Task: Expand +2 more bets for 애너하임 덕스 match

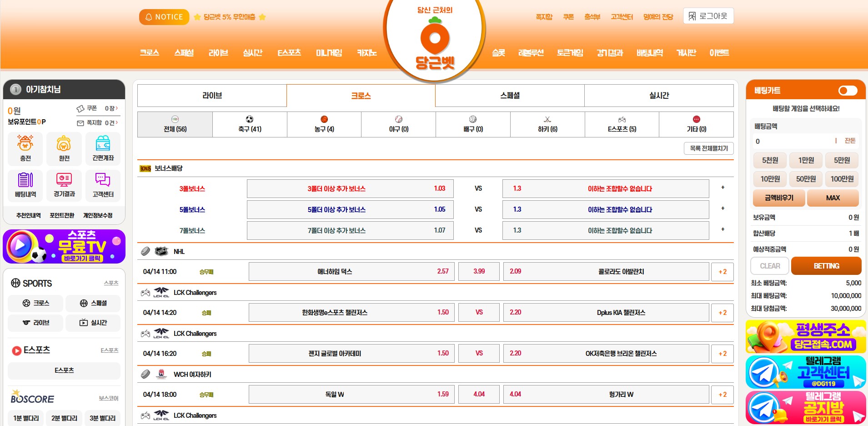Action: point(722,272)
